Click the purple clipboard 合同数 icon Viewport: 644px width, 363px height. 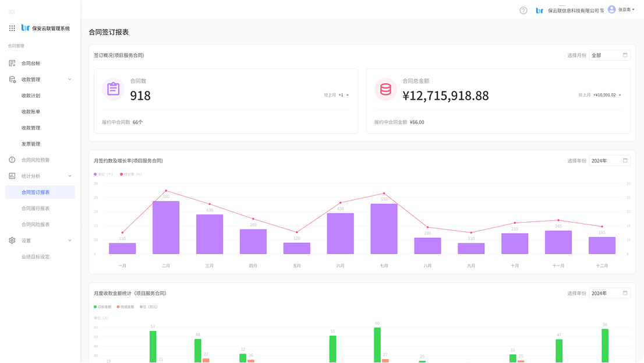coord(114,89)
